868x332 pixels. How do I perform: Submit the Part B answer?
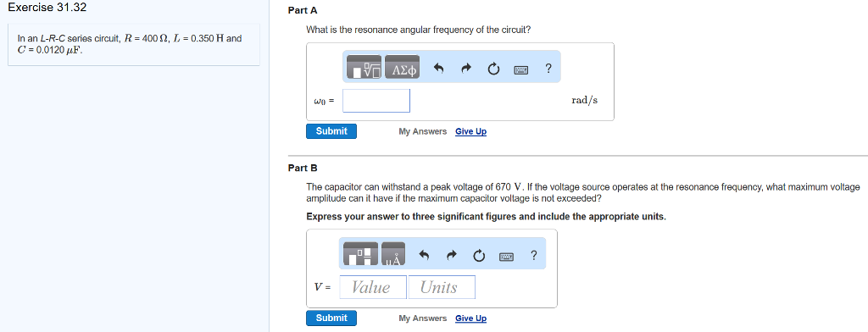click(331, 318)
